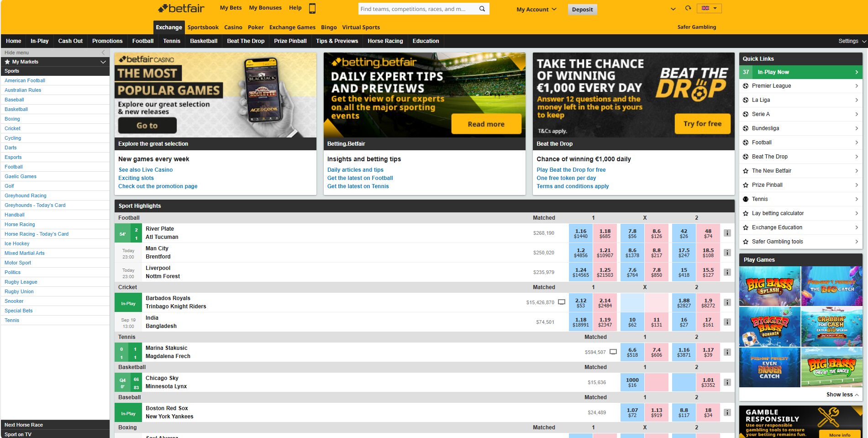Open the My Account dropdown

coord(537,9)
